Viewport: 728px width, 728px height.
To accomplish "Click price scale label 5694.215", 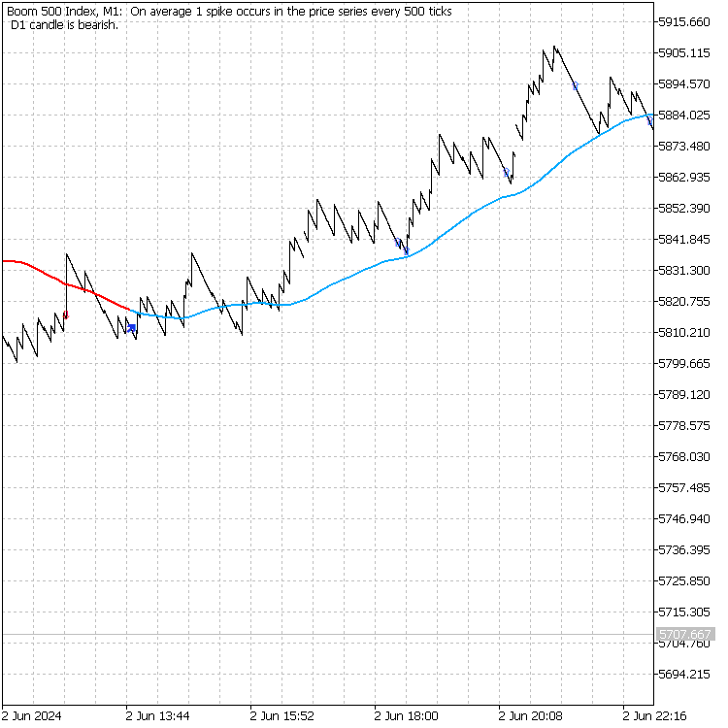I will coord(684,675).
